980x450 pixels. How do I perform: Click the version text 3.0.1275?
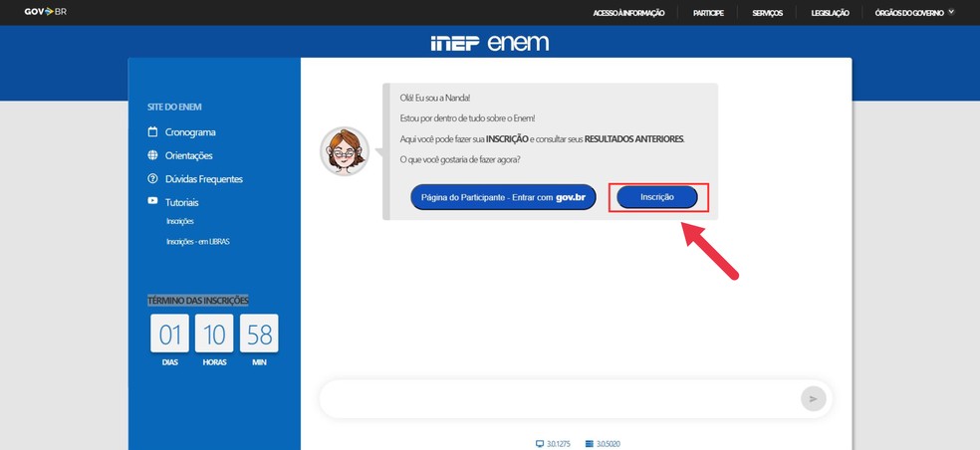tap(559, 444)
